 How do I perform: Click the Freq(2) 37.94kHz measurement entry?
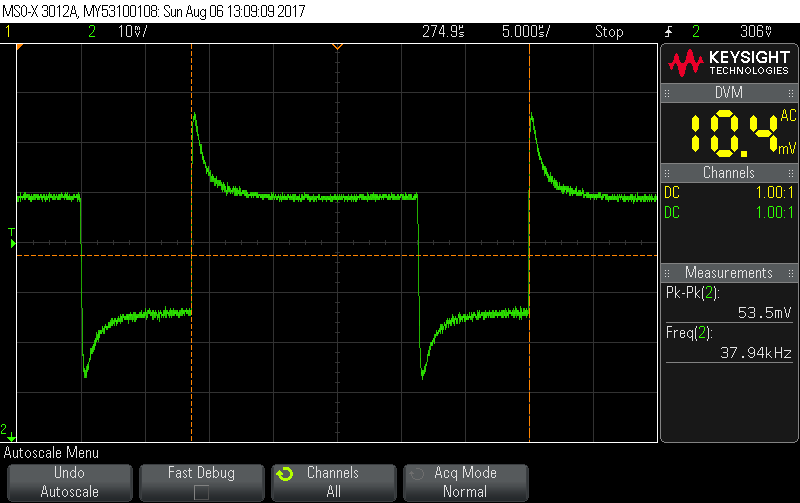(x=729, y=342)
